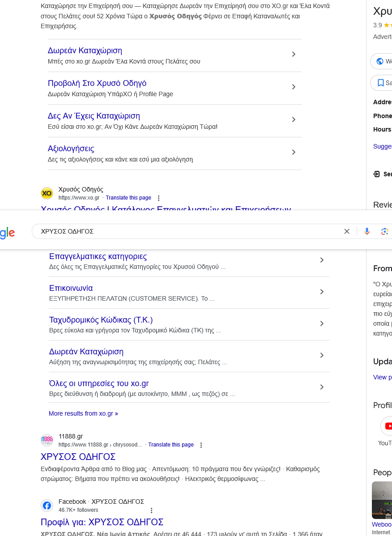Start voice search with microphone icon
The width and height of the screenshot is (392, 536).
click(x=367, y=231)
